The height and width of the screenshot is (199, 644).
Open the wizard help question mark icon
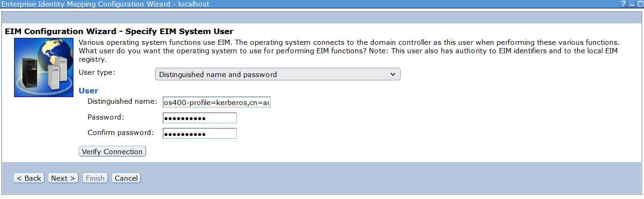click(x=623, y=4)
